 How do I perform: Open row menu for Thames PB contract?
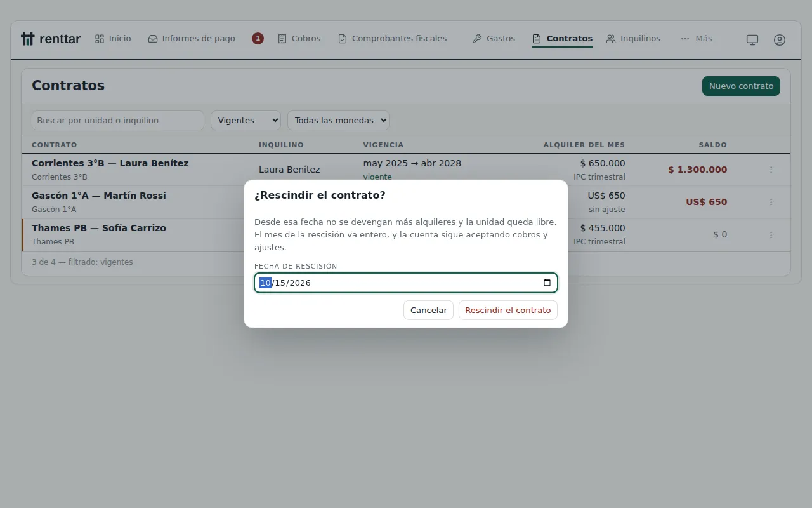[771, 234]
